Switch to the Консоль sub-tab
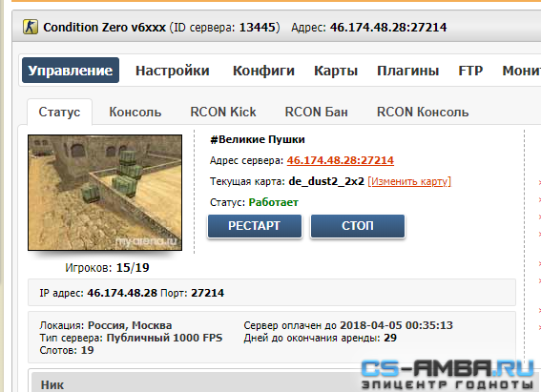Image resolution: width=541 pixels, height=392 pixels. (x=135, y=112)
